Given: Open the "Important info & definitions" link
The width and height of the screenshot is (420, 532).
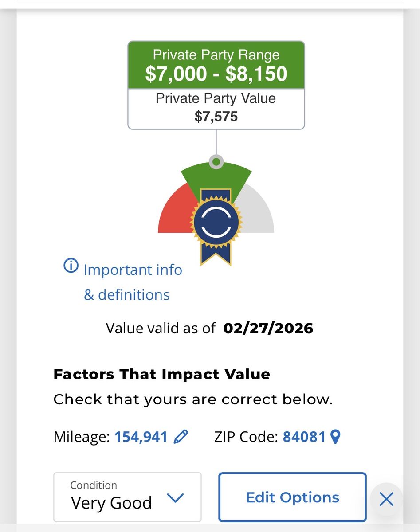Looking at the screenshot, I should (x=132, y=282).
